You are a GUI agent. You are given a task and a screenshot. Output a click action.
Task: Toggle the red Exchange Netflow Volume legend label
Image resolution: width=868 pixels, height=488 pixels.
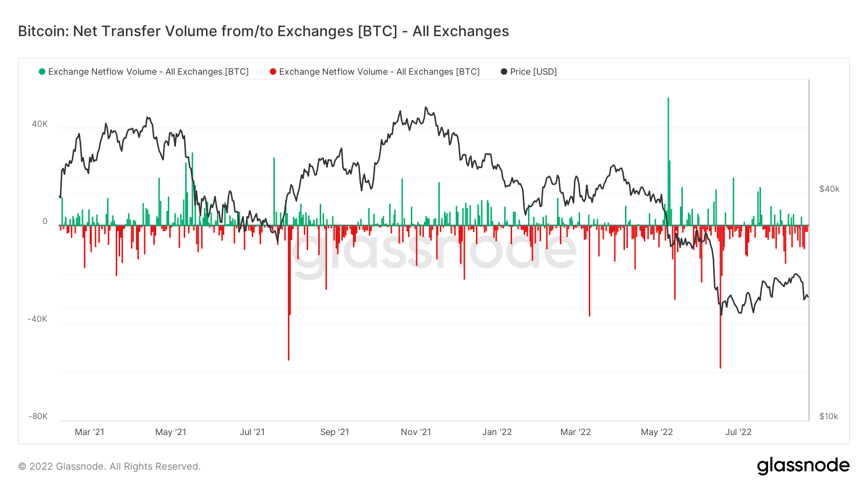coord(379,72)
